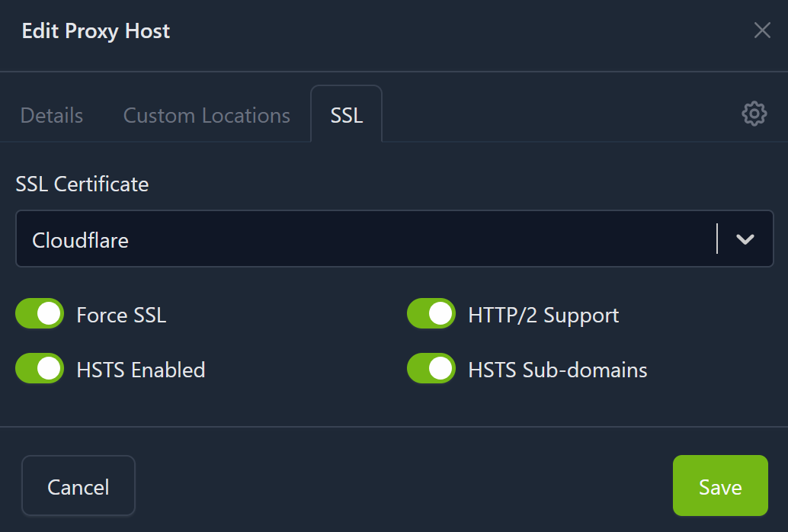Save the proxy host changes
Viewport: 788px width, 532px height.
719,486
